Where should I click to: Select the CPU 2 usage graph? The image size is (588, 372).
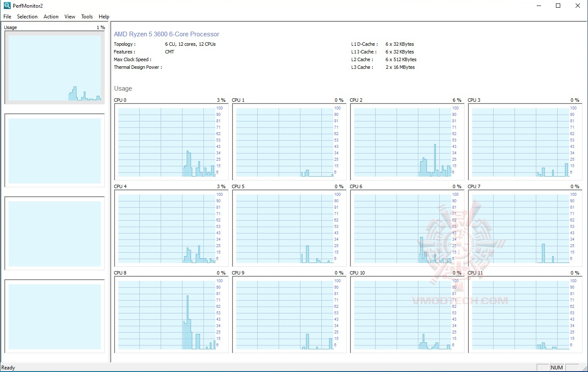(407, 142)
